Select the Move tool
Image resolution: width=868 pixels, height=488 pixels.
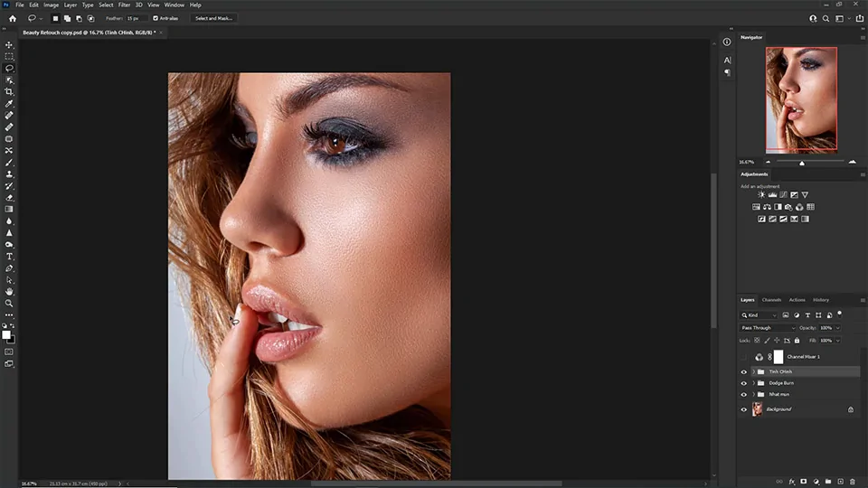pos(9,44)
